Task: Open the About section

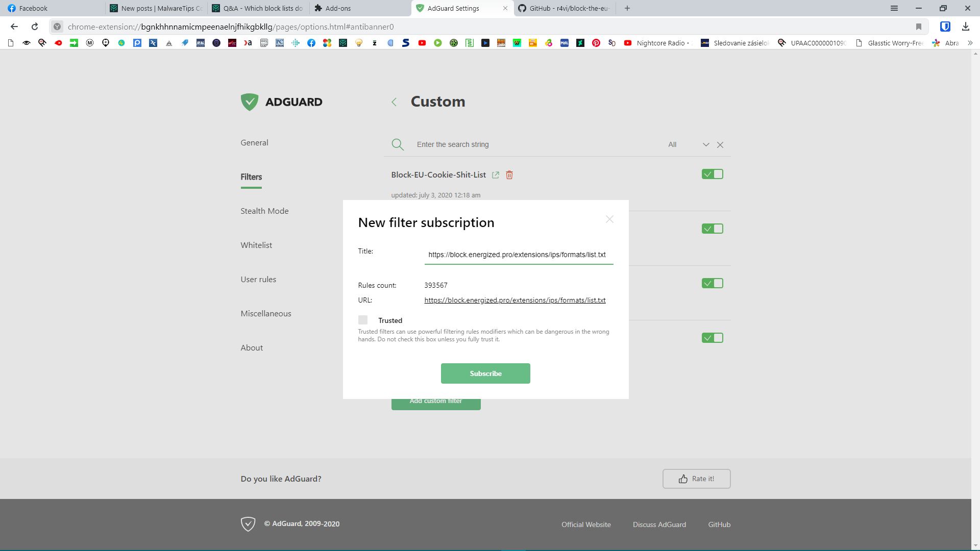Action: coord(252,348)
